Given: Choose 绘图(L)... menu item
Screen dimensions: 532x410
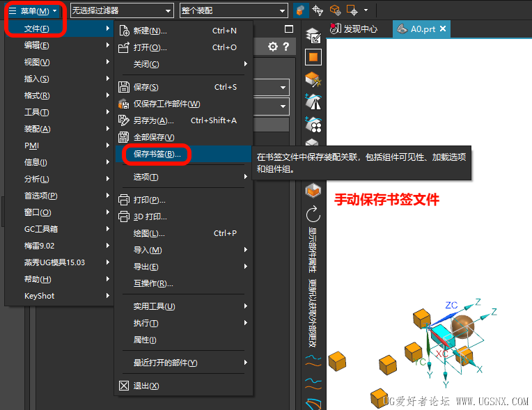Looking at the screenshot, I should click(x=183, y=233).
